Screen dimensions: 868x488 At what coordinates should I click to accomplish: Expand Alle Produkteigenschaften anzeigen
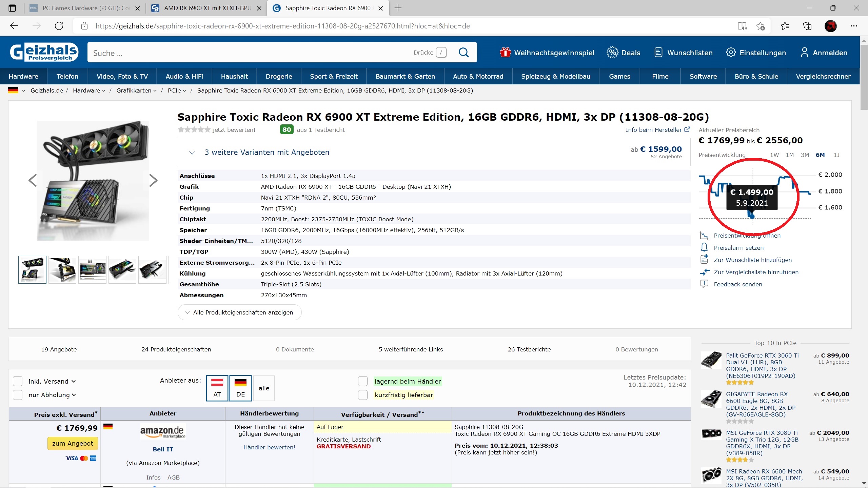tap(239, 312)
